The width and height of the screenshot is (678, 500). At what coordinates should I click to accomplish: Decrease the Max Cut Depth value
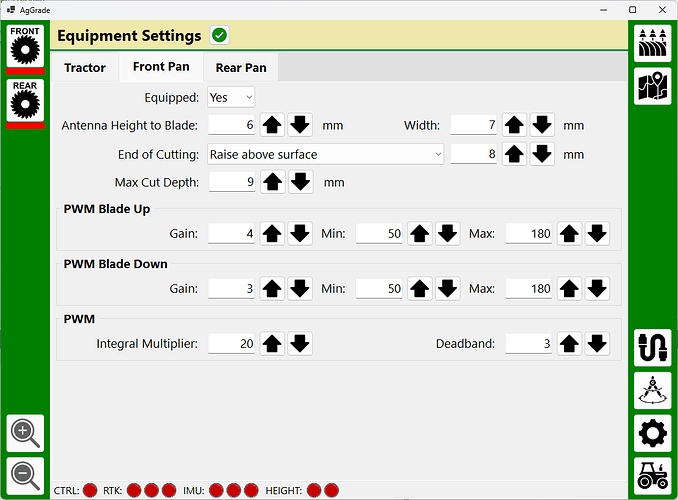coord(300,182)
